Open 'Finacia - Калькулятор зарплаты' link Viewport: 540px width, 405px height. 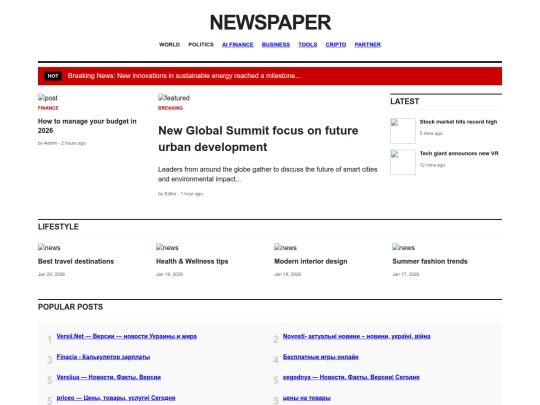(103, 357)
